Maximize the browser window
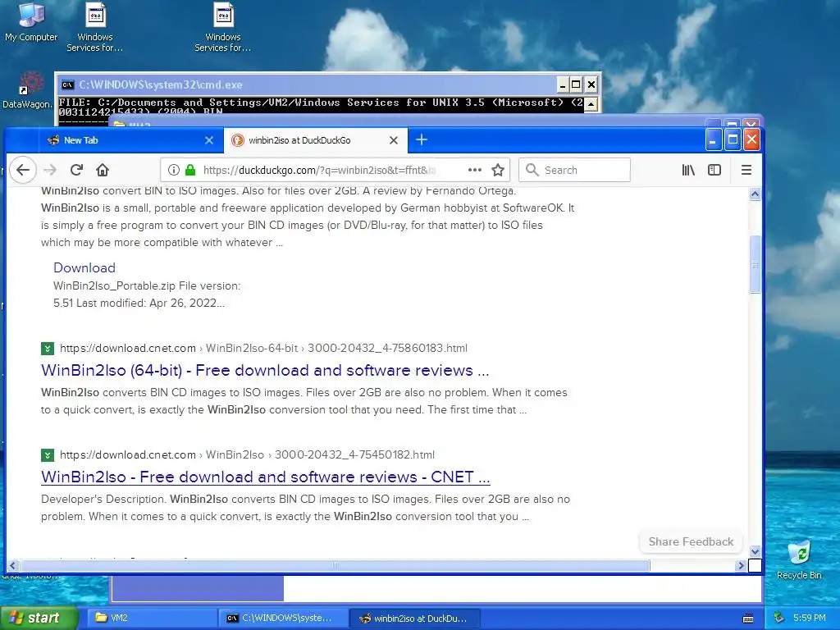This screenshot has height=630, width=840. [x=733, y=140]
